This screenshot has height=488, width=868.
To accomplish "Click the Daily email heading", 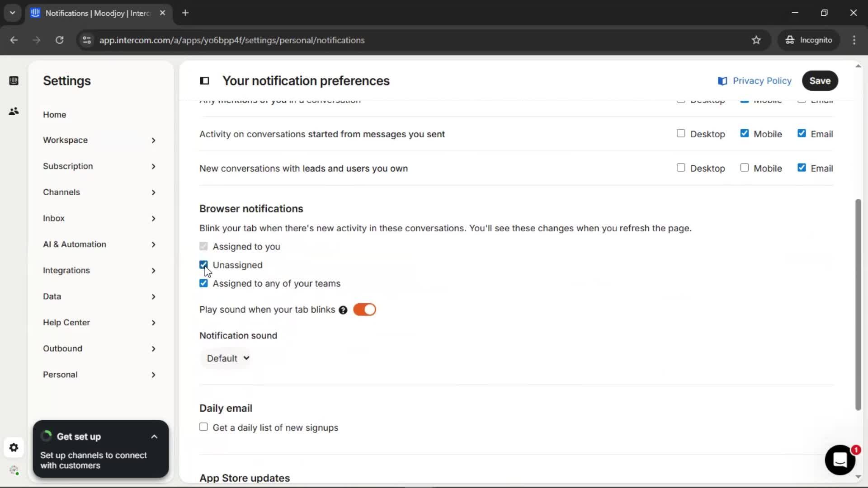I will 226,408.
